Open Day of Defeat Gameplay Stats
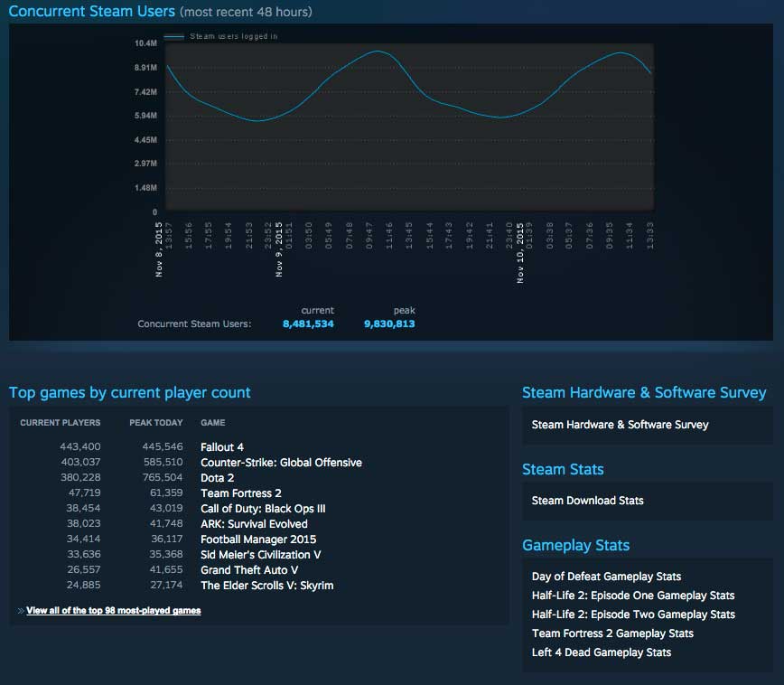Screen dimensions: 784x685 [607, 576]
